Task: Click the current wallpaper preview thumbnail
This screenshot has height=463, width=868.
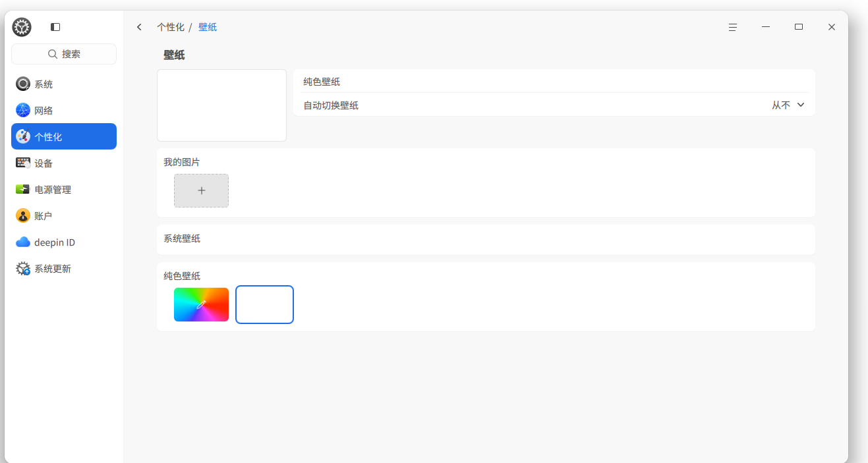Action: (221, 105)
